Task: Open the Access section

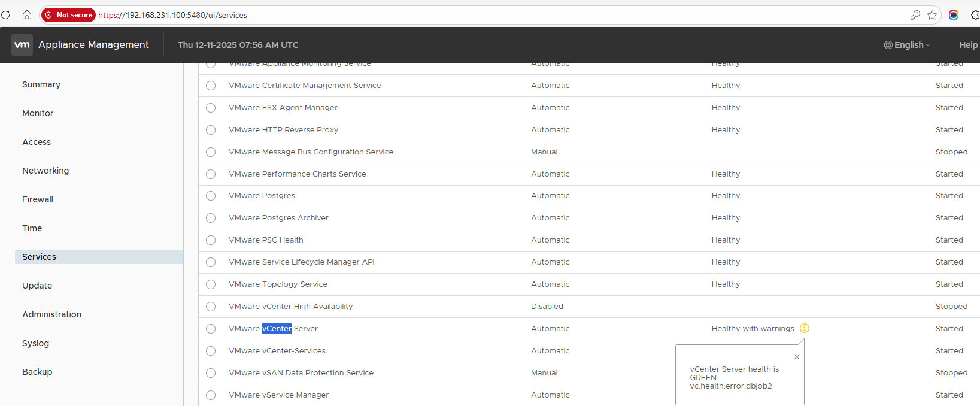Action: (37, 142)
